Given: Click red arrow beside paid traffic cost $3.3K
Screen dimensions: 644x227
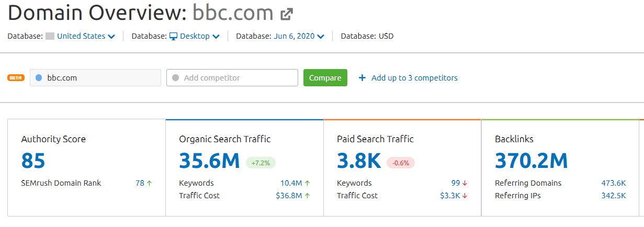Looking at the screenshot, I should (465, 196).
